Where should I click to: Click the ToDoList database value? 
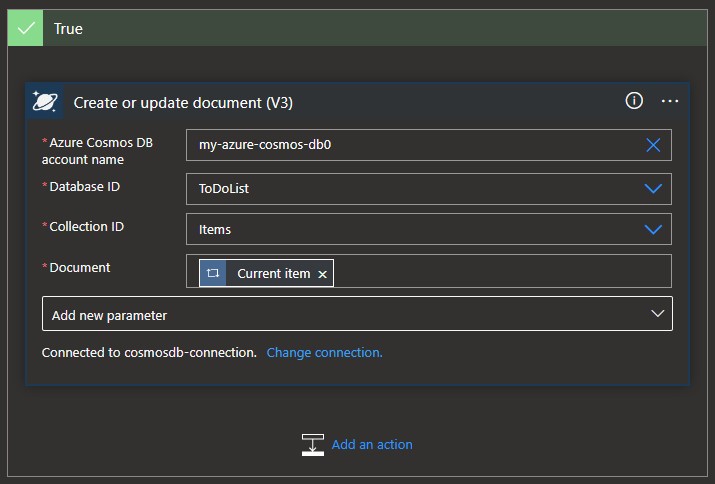click(x=224, y=188)
